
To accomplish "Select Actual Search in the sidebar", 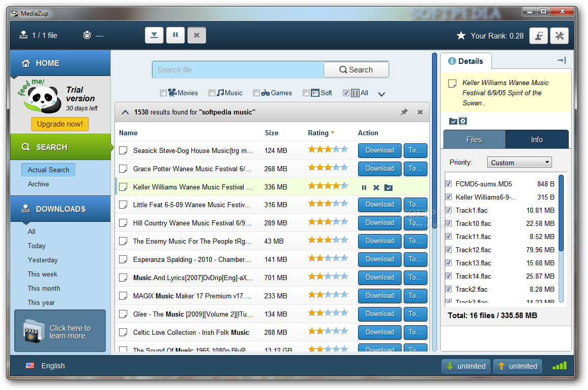I will [49, 170].
